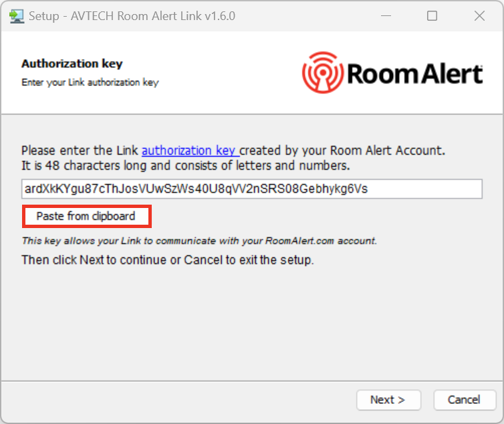
Task: Click the "Enter your Link authorization key" subtitle
Action: [x=90, y=82]
